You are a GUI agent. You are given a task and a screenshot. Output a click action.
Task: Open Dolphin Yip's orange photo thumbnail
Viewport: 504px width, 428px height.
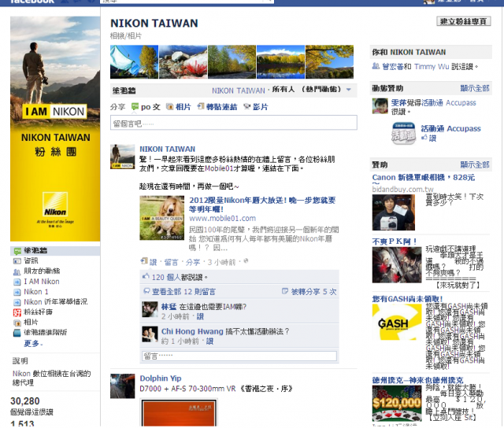click(x=179, y=412)
